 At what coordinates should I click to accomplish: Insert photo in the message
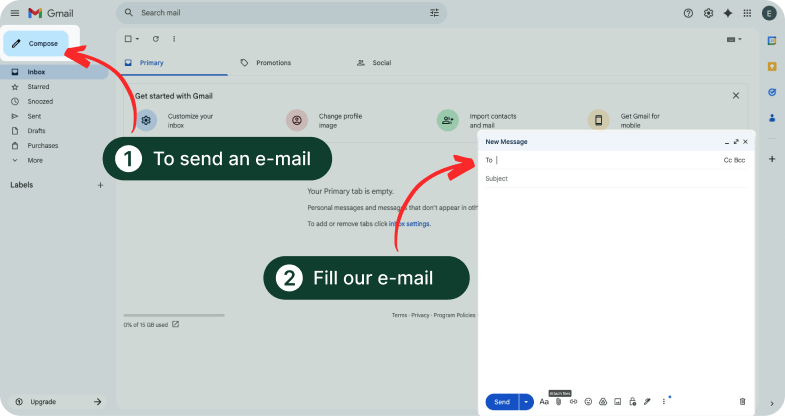[618, 401]
